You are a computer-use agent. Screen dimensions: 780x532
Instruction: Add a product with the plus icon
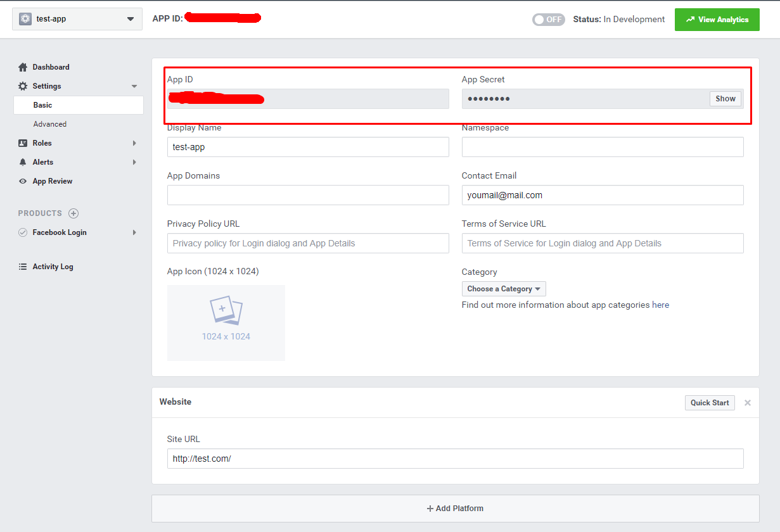coord(74,213)
